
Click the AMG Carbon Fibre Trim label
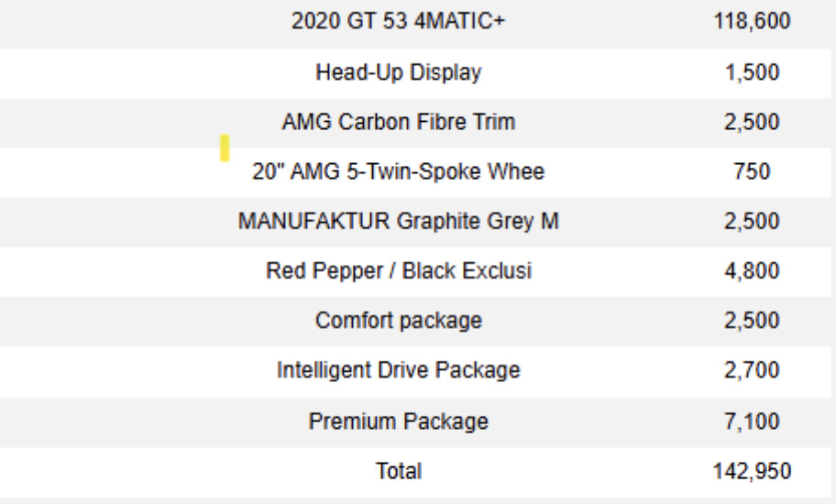click(398, 122)
